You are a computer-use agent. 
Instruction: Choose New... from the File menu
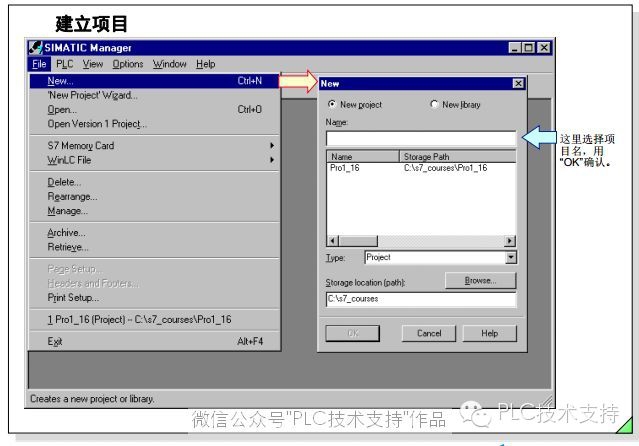[x=154, y=81]
